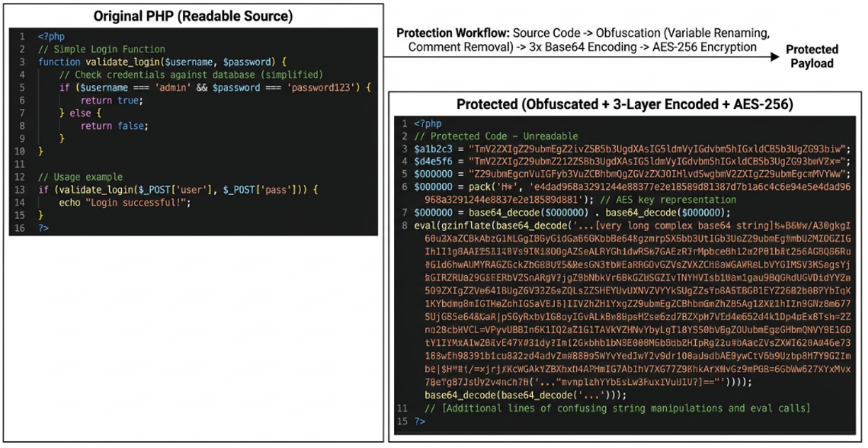This screenshot has width=868, height=448.
Task: Click the "// Usage example" comment
Action: tap(80, 177)
